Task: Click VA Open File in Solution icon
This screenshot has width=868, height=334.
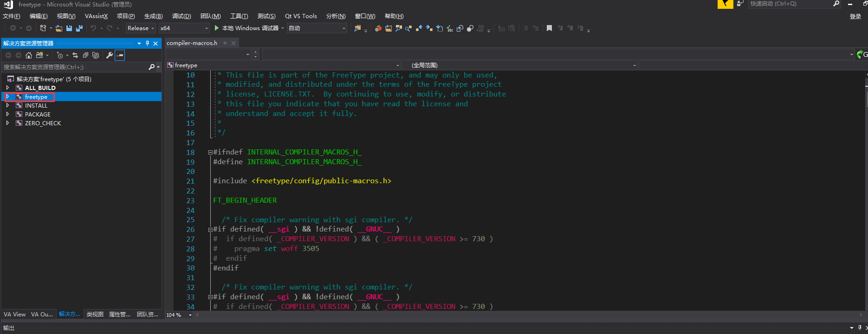Action: click(x=388, y=28)
